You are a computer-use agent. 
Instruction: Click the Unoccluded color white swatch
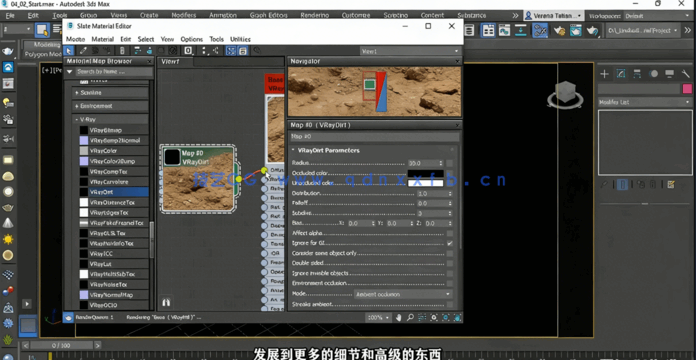coord(425,183)
